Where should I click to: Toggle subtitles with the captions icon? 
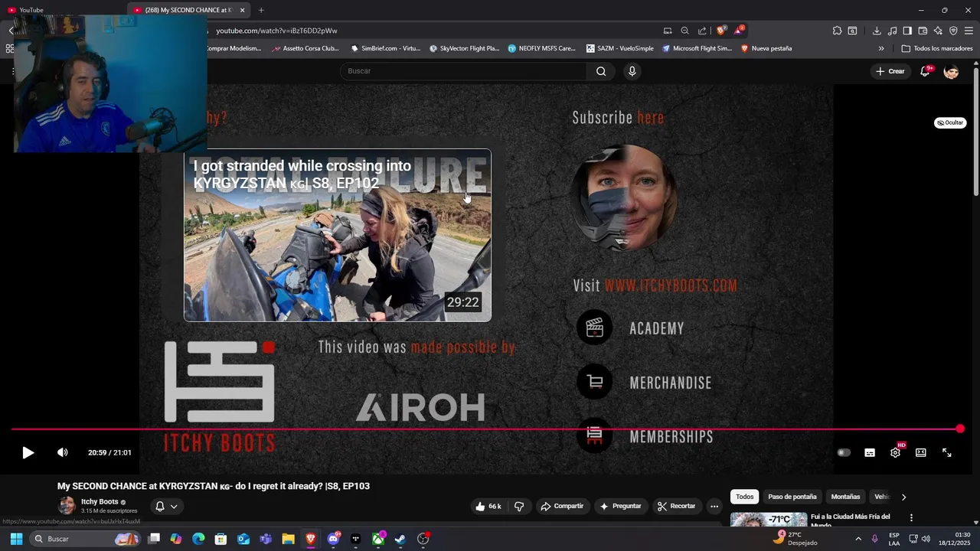(x=870, y=453)
